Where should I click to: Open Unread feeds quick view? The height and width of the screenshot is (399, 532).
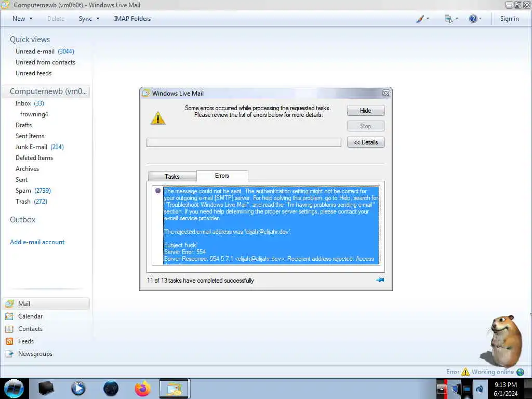click(34, 73)
